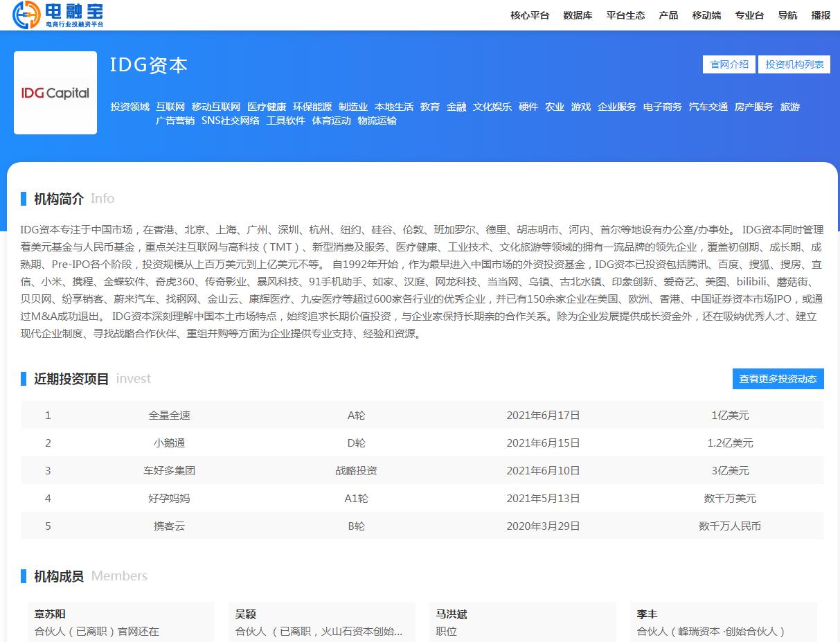The width and height of the screenshot is (840, 642).
Task: Click the 3亿美元 amount cell
Action: click(731, 471)
